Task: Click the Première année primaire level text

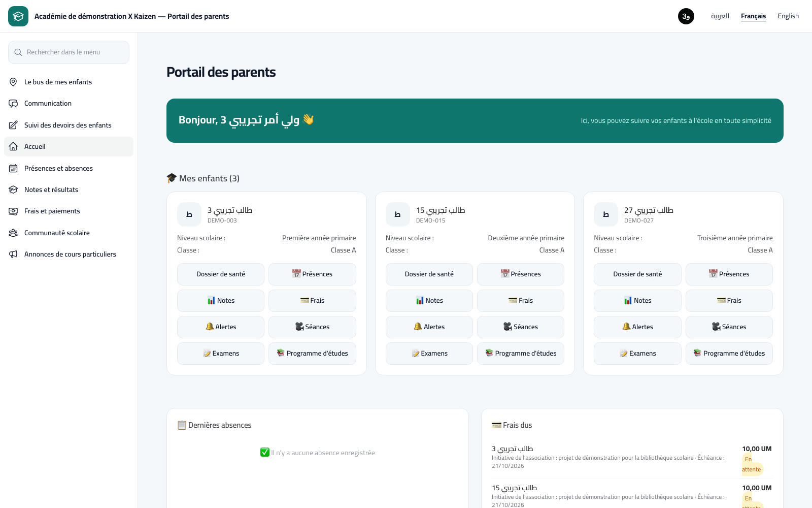Action: pyautogui.click(x=319, y=238)
